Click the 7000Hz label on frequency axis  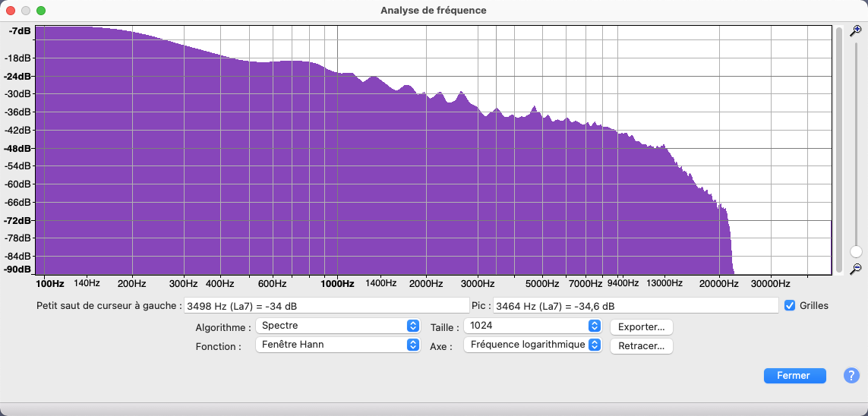(586, 284)
